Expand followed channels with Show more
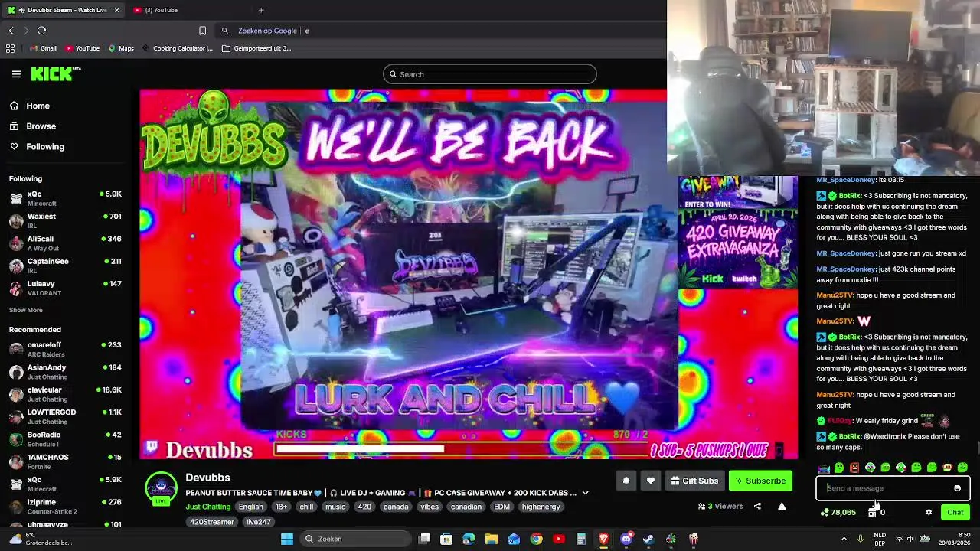 (25, 310)
